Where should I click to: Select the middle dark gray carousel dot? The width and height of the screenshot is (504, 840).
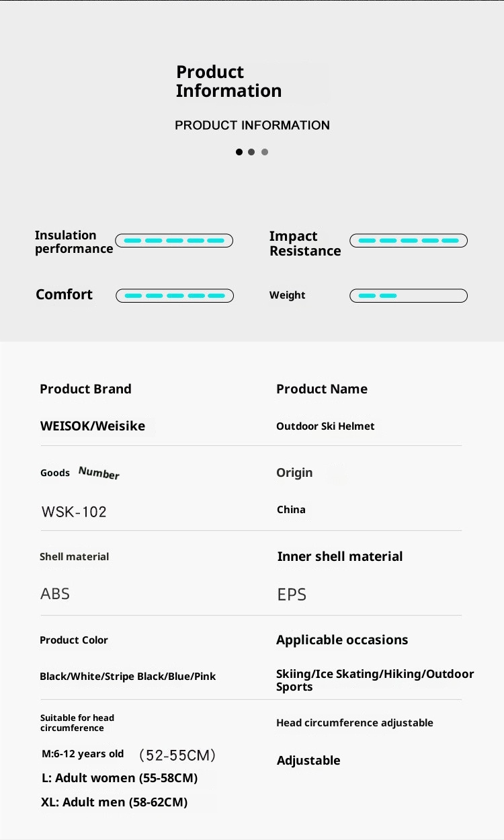click(x=251, y=152)
